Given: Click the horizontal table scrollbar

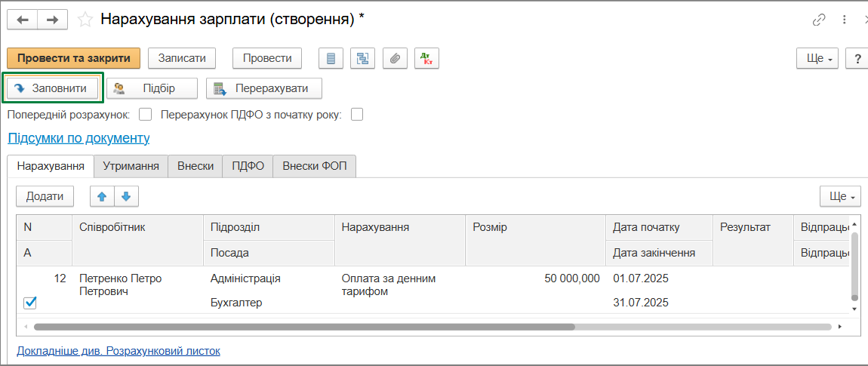Looking at the screenshot, I should tap(304, 327).
